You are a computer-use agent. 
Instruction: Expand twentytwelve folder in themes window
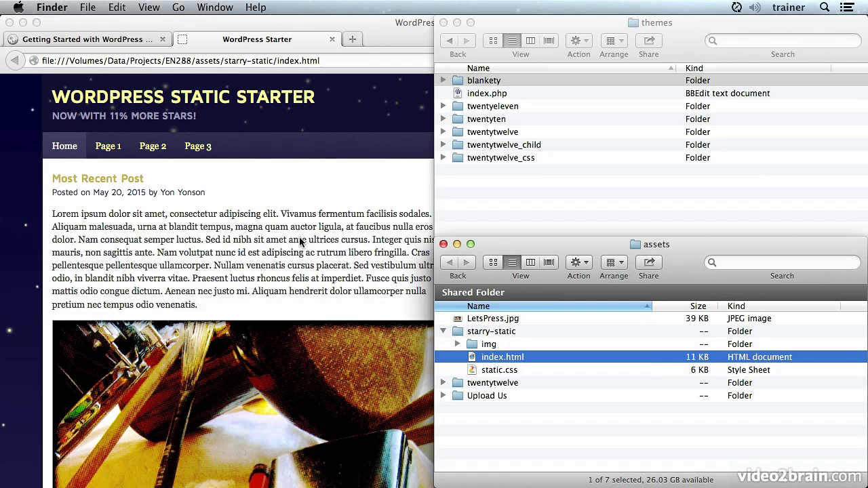(x=443, y=131)
